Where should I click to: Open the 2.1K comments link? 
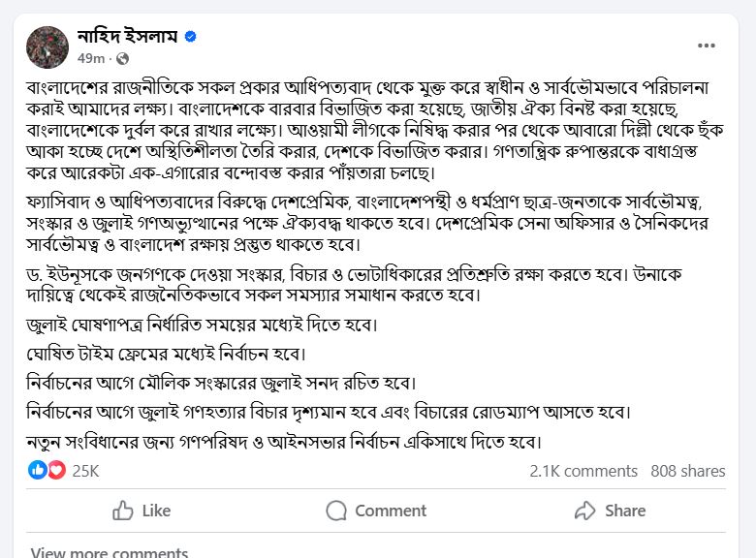[x=583, y=471]
